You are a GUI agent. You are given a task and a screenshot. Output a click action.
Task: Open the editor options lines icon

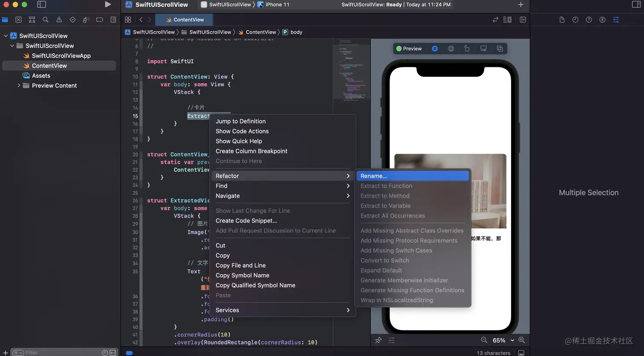(x=507, y=20)
